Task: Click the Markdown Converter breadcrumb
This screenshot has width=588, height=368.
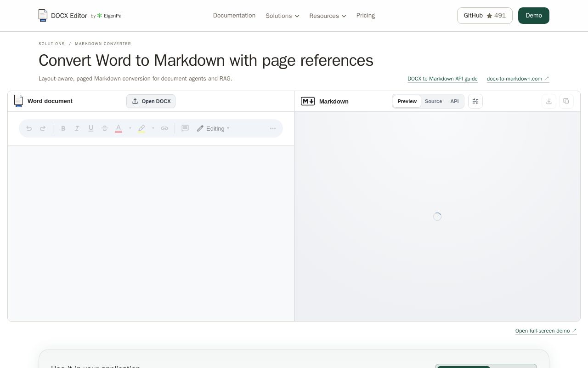Action: pyautogui.click(x=103, y=44)
